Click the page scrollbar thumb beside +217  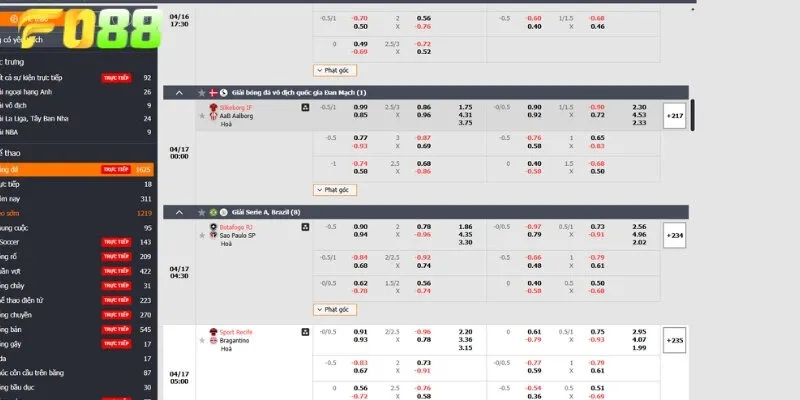(692, 115)
